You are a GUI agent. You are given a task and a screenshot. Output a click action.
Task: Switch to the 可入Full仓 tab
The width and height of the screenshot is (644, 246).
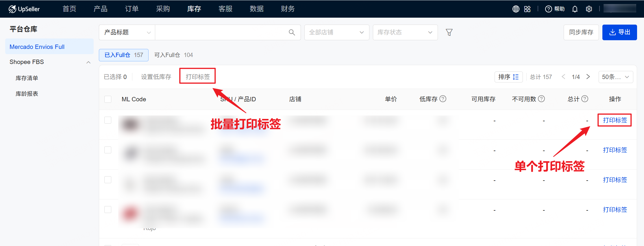[x=173, y=55]
